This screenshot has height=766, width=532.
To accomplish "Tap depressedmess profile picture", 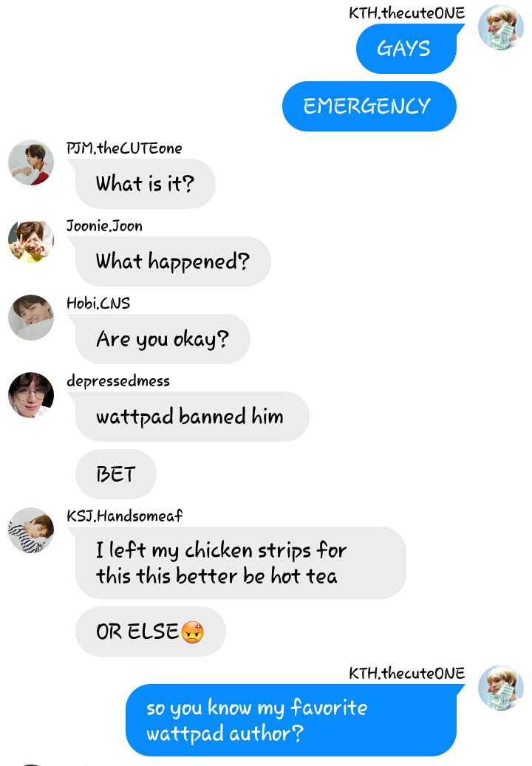I will [31, 394].
